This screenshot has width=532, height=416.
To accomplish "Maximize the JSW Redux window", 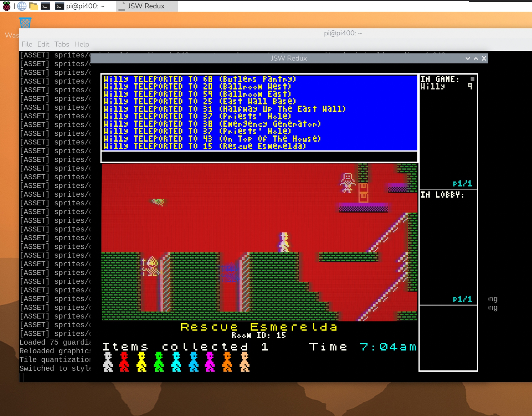I will [476, 58].
